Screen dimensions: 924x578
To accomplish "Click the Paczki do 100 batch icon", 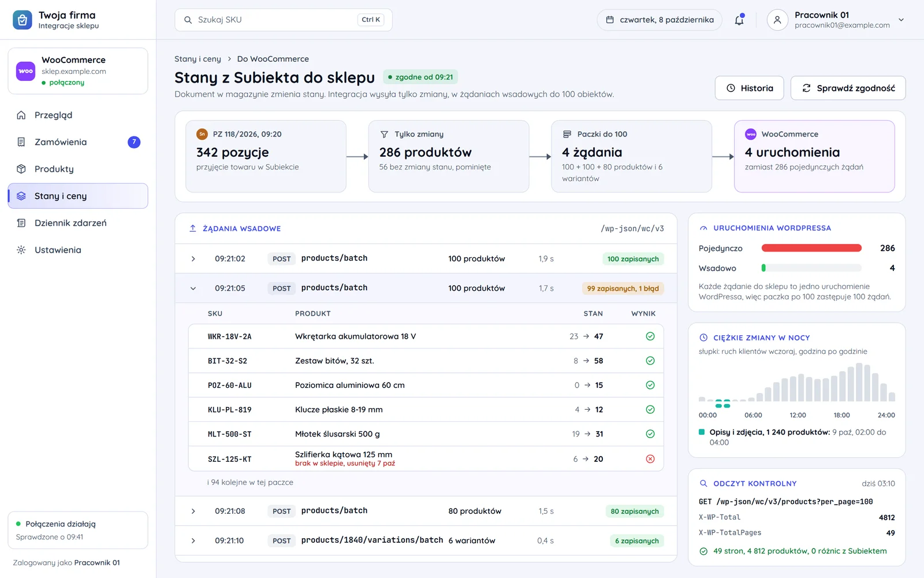I will click(x=567, y=134).
